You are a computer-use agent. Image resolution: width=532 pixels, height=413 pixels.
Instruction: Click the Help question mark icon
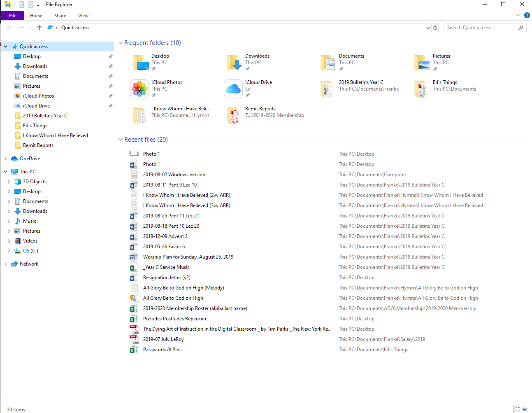point(527,15)
